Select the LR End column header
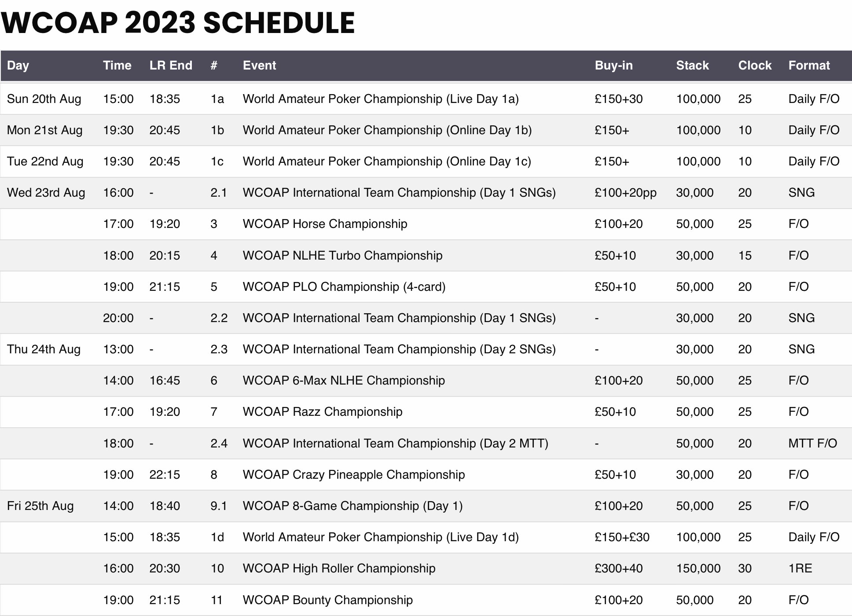This screenshot has height=616, width=852. pos(171,66)
